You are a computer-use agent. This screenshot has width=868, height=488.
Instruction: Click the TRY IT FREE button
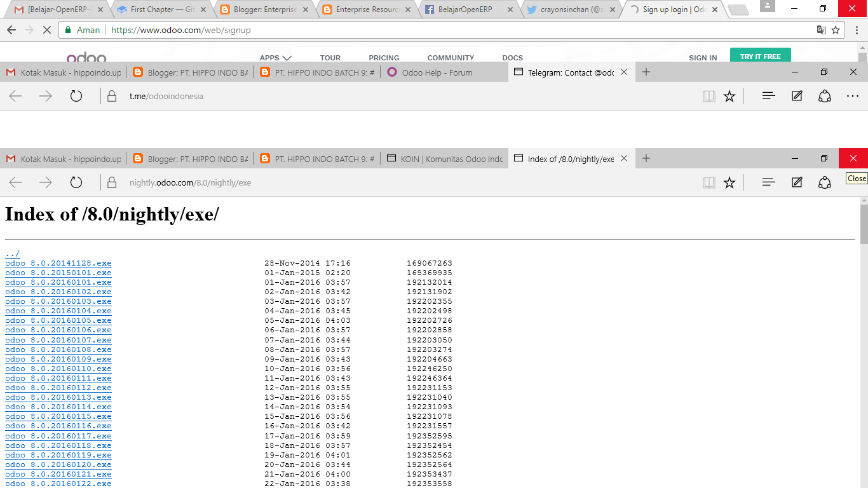coord(760,56)
